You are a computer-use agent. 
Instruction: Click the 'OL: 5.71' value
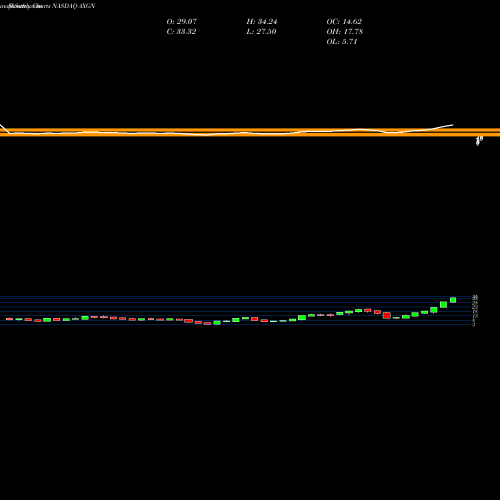pos(342,42)
